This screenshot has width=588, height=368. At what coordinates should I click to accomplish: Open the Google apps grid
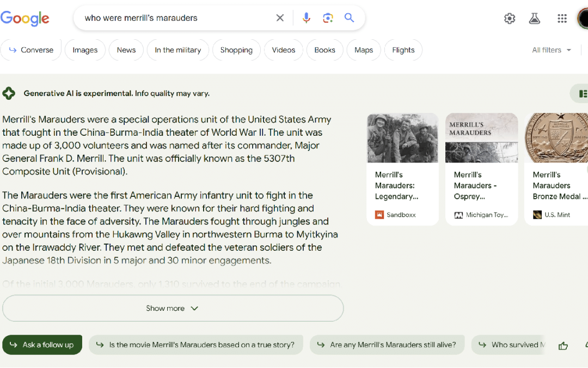tap(562, 17)
